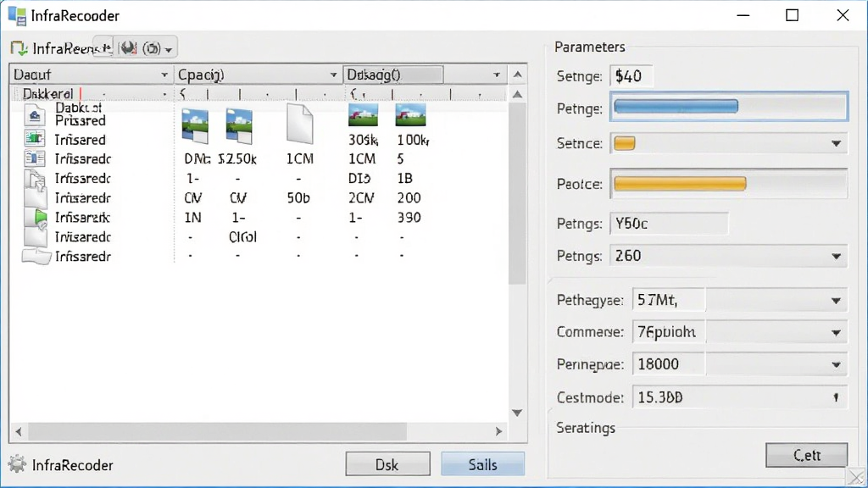Screen dimensions: 868x488
Task: Click the blank page icon beside Irfisaredr
Action: [36, 197]
